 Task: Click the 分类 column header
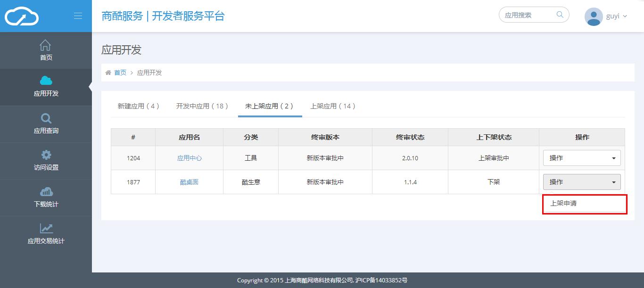tap(251, 137)
